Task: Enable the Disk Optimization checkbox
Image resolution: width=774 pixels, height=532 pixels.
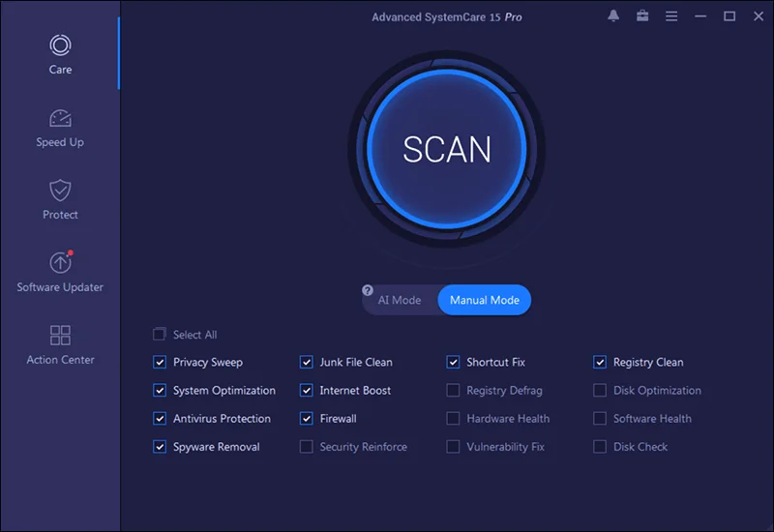Action: tap(600, 391)
